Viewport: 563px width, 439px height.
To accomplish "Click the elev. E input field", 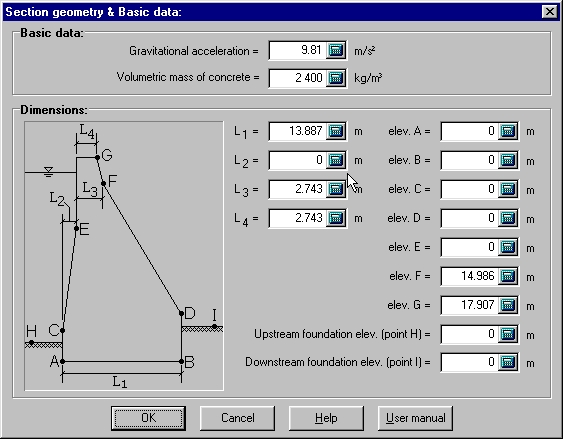I will tap(470, 247).
